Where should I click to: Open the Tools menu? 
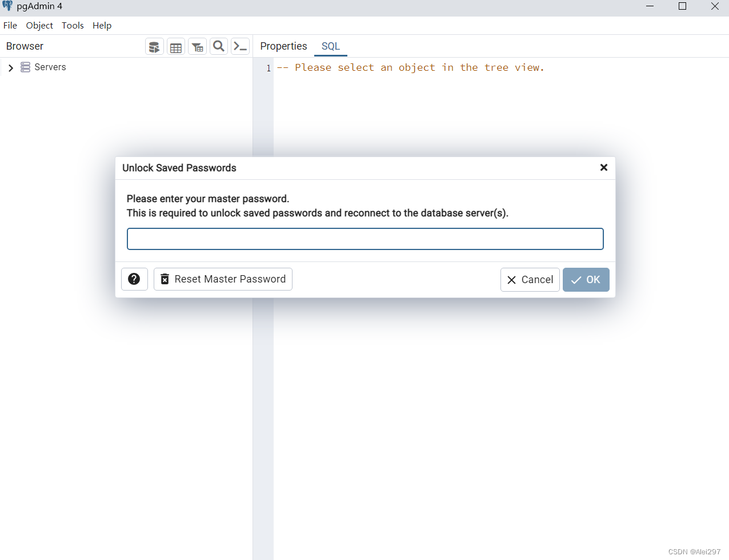(73, 26)
